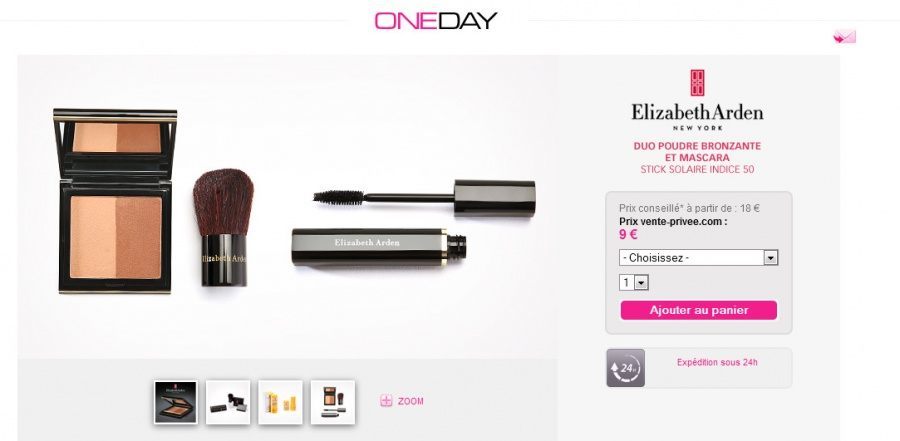
Task: Select the fourth full kit thumbnail
Action: pyautogui.click(x=333, y=403)
